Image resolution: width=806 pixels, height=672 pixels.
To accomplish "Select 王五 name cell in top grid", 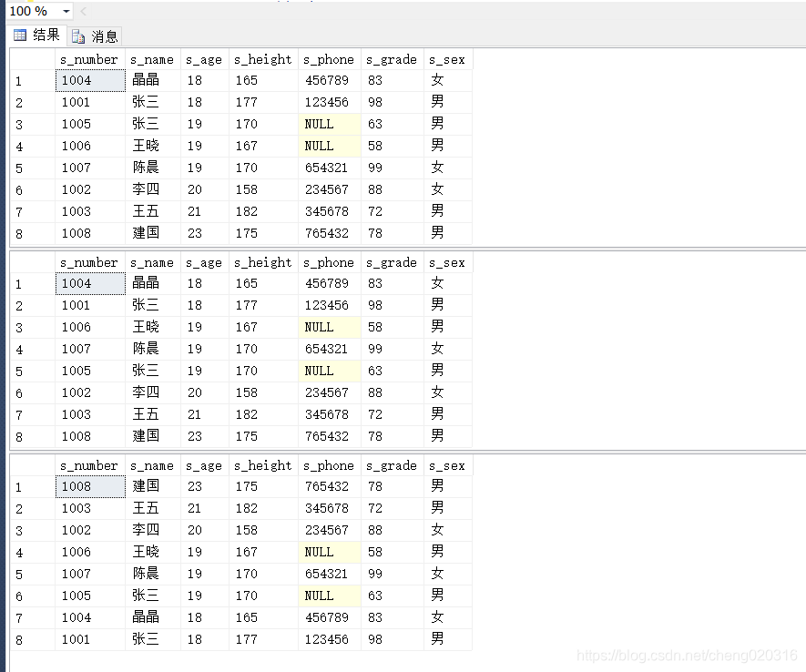I will pos(153,211).
